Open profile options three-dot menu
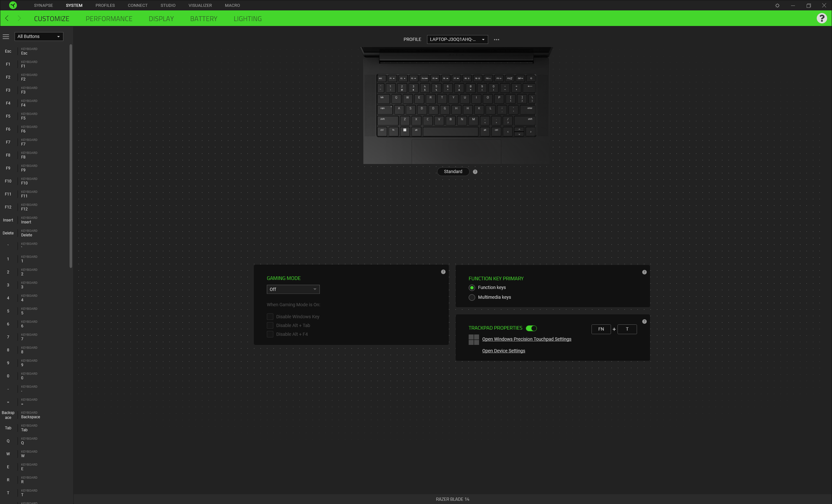 (x=497, y=39)
